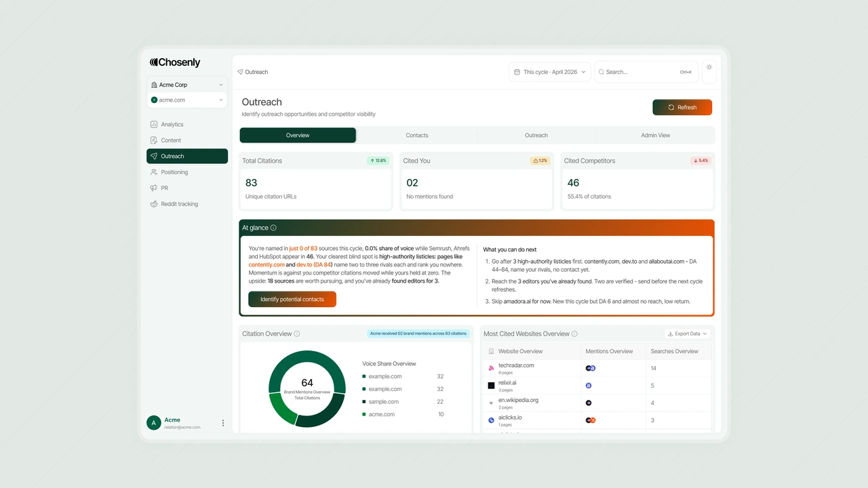Image resolution: width=868 pixels, height=488 pixels.
Task: Open the Analytics section icon
Action: tap(154, 125)
